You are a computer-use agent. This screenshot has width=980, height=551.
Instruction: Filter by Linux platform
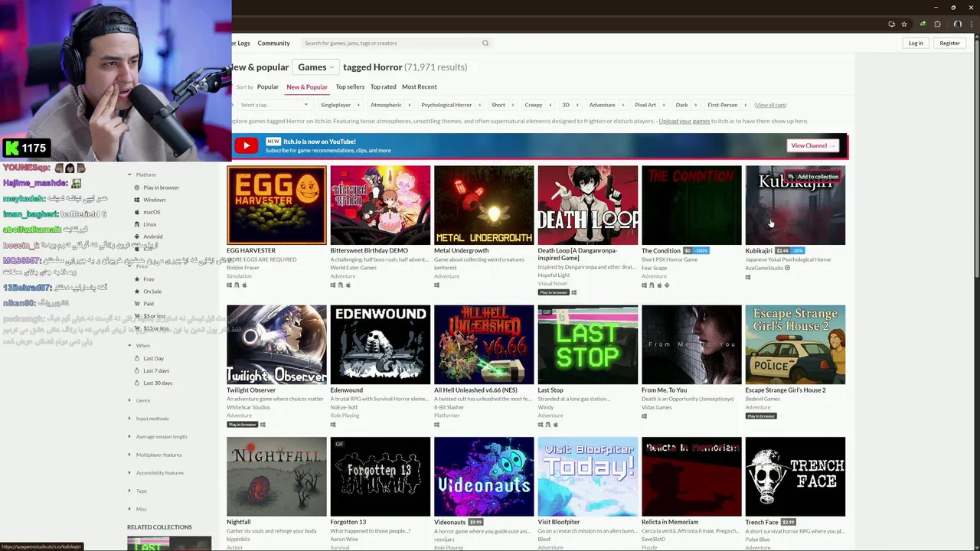[x=149, y=224]
